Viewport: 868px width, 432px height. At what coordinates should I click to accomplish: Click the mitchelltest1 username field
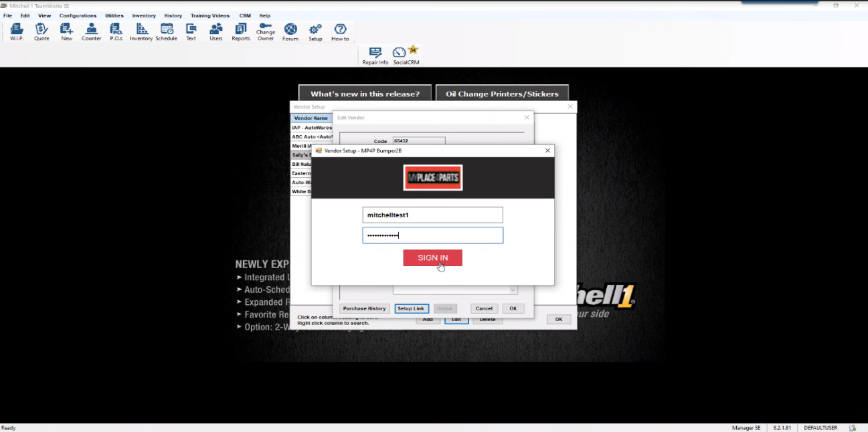(x=432, y=215)
